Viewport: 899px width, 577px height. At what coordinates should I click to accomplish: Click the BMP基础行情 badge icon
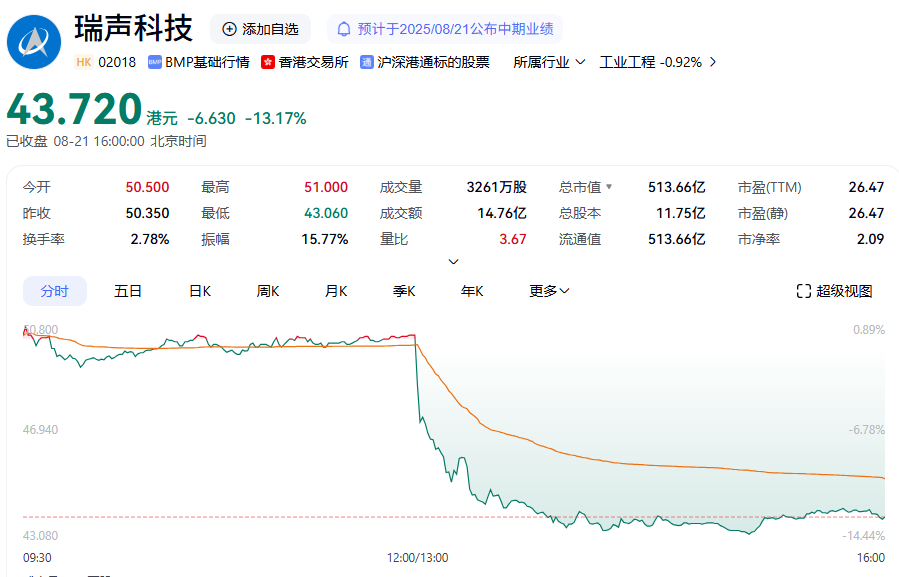point(154,62)
